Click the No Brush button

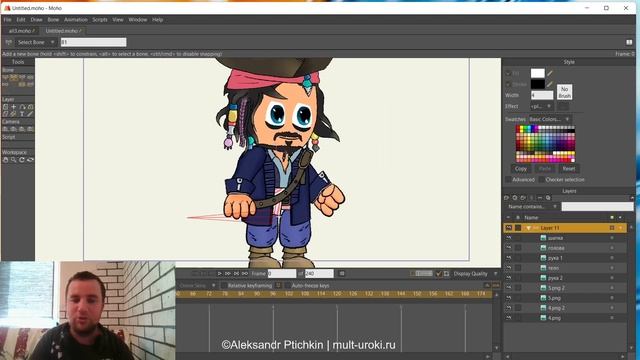pyautogui.click(x=564, y=92)
